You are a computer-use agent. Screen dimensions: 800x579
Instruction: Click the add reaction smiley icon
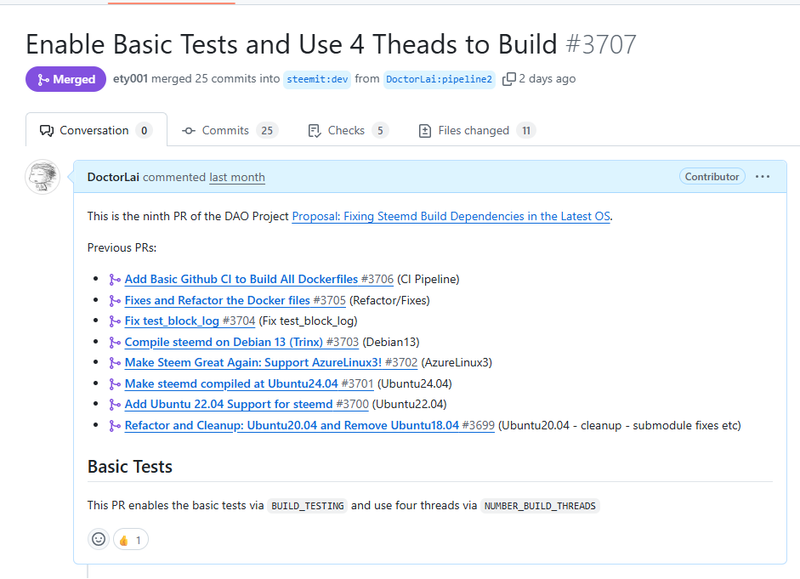click(x=98, y=539)
